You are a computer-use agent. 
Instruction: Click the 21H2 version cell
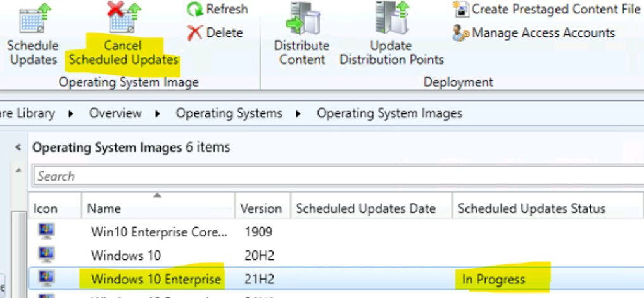coord(259,280)
